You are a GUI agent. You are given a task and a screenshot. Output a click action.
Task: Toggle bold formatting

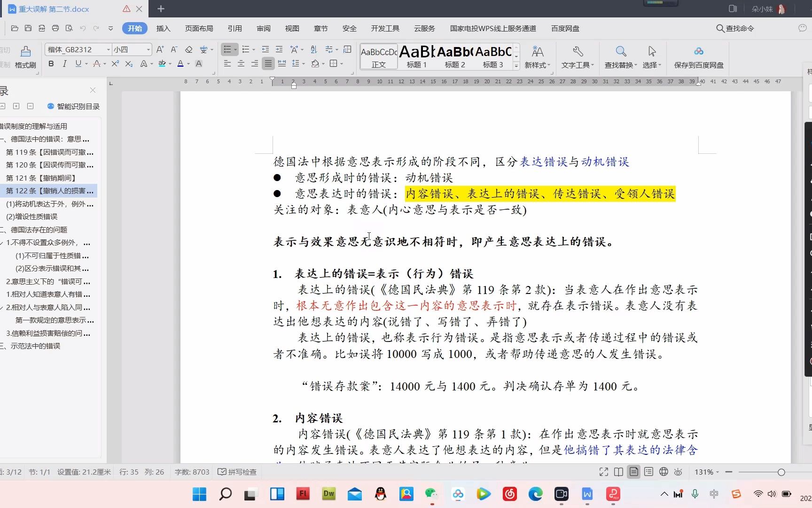click(51, 63)
